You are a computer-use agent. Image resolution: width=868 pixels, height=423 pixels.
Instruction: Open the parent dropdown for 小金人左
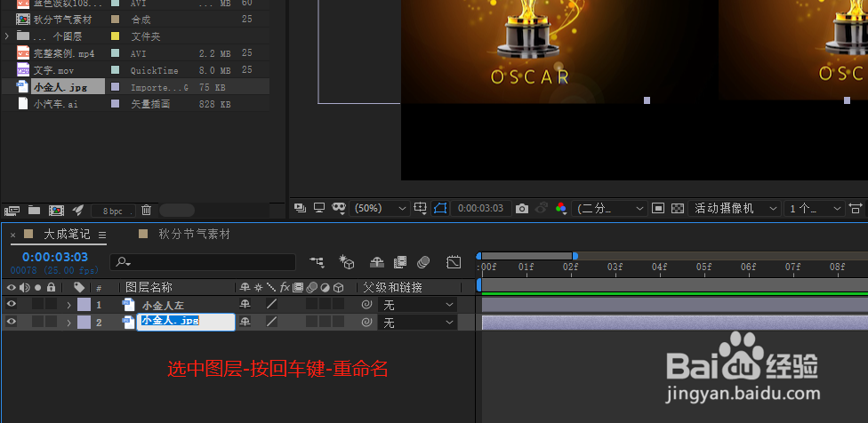coord(418,305)
